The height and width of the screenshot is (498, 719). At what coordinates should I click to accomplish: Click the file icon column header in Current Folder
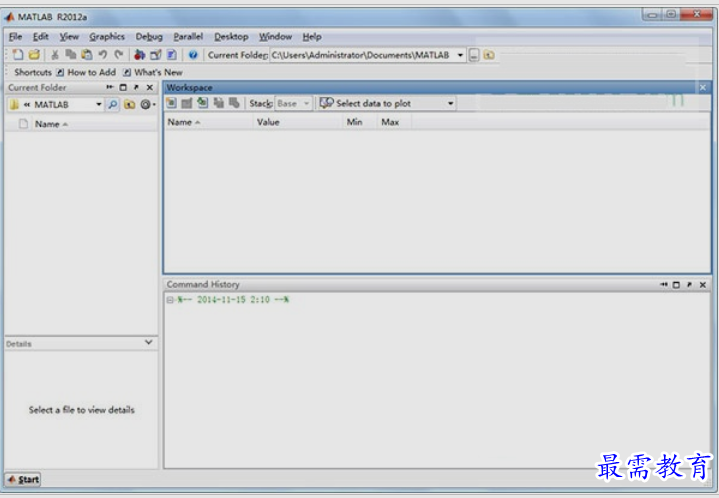23,124
